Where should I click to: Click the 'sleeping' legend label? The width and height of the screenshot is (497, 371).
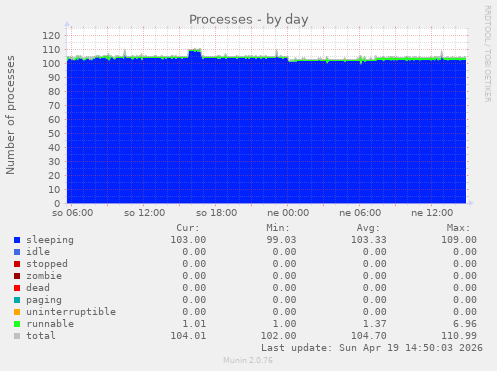[50, 240]
